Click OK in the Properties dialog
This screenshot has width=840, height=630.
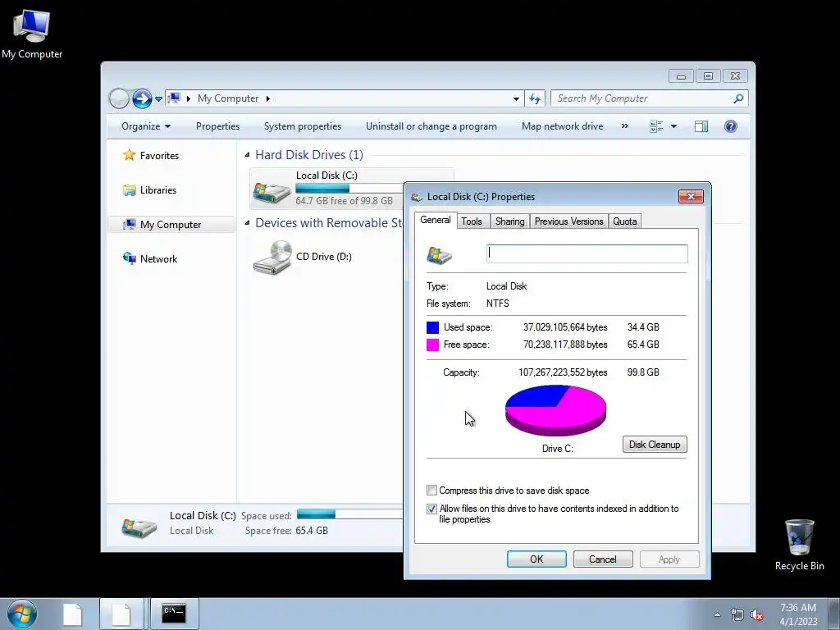pyautogui.click(x=536, y=559)
